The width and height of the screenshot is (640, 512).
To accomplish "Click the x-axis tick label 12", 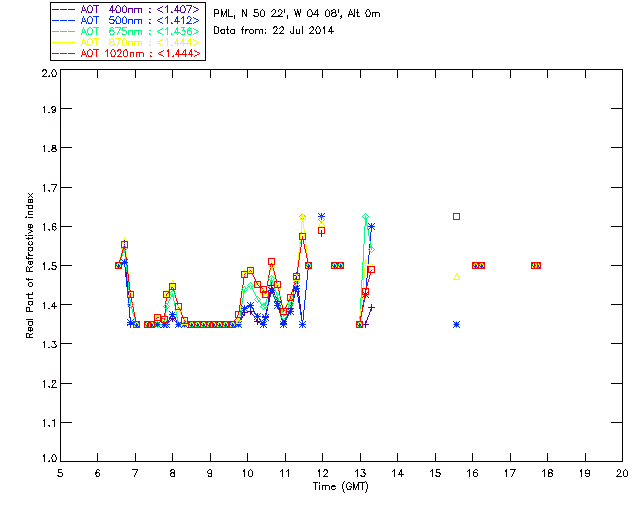I will [x=322, y=473].
